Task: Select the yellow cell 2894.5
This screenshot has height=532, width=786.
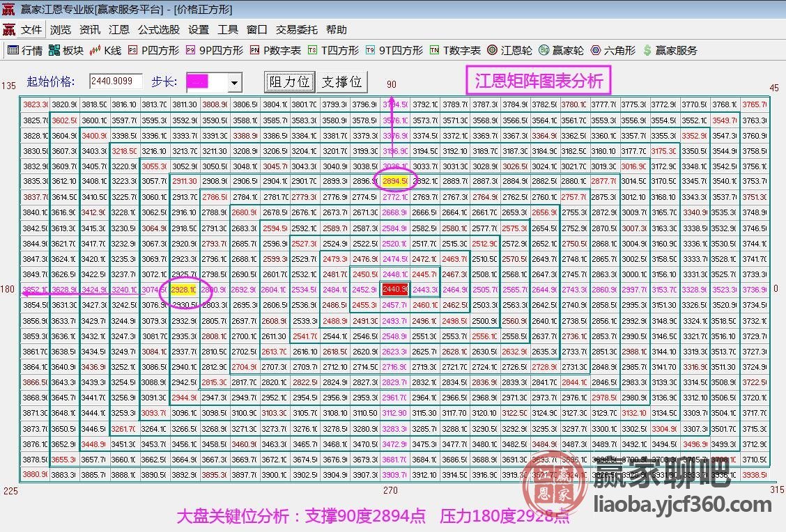Action: (x=395, y=181)
